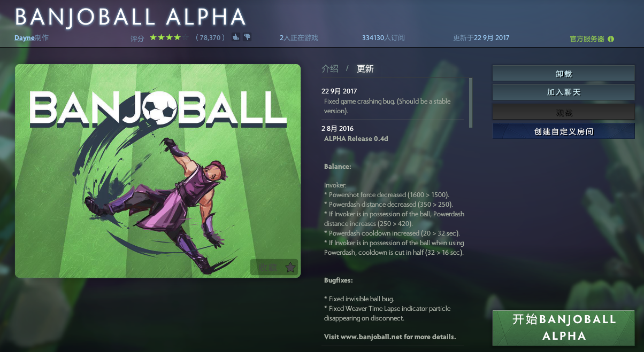Click the thumbs down rating icon
The image size is (644, 352).
[247, 37]
